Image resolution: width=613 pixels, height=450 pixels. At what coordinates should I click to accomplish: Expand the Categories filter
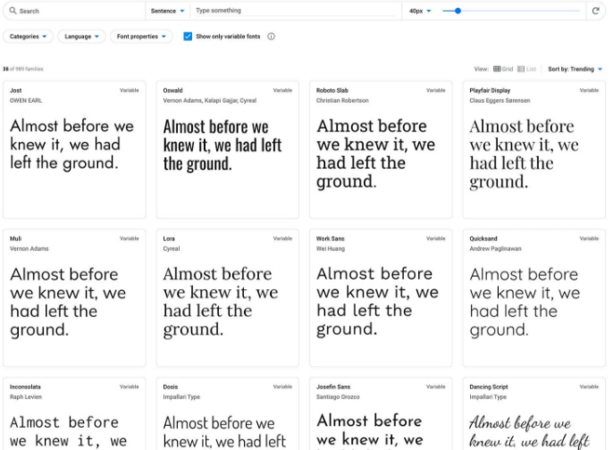coord(29,36)
